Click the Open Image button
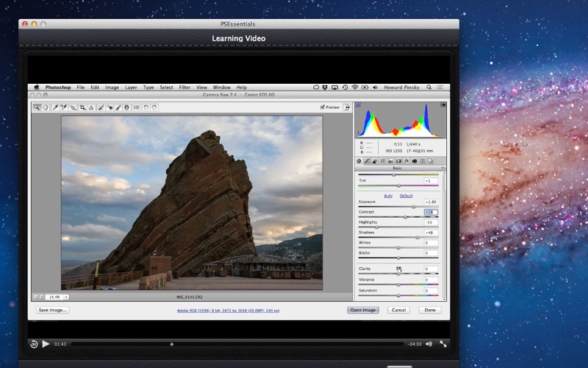 [x=362, y=310]
